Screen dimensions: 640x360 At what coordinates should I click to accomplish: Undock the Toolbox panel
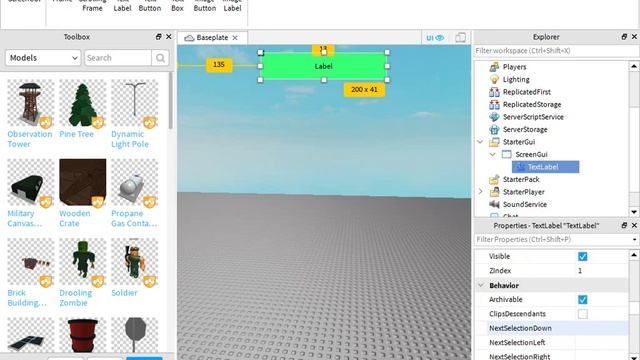pyautogui.click(x=158, y=37)
